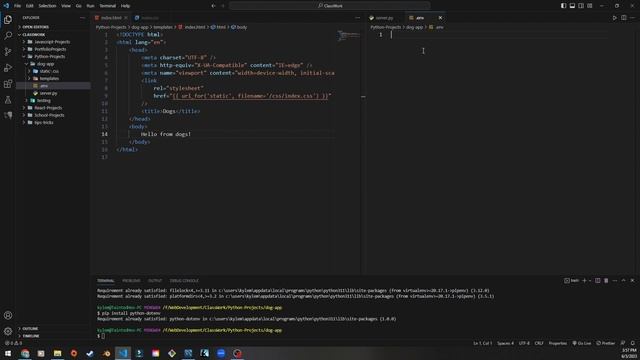
Task: Expand the Javascript-Projects folder
Action: tap(52, 42)
